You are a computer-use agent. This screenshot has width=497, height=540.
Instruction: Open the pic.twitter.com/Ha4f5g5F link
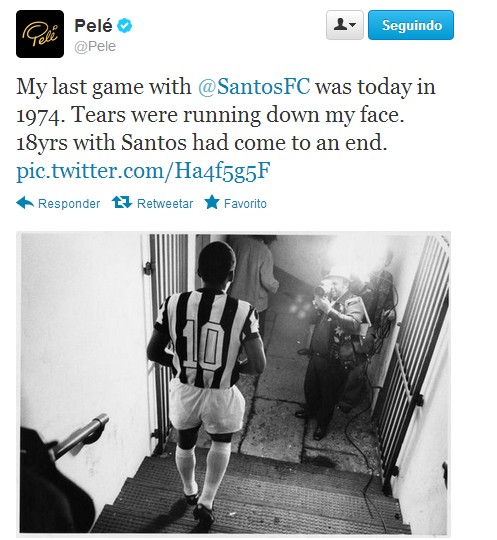[x=143, y=171]
